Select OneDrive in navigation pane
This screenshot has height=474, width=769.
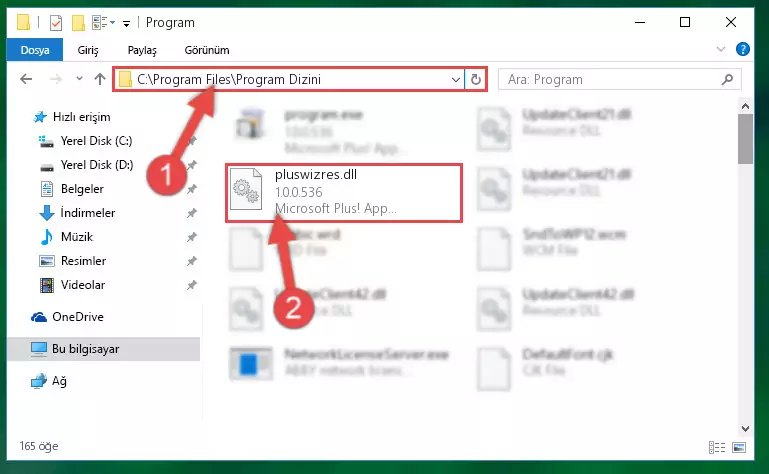[x=77, y=317]
